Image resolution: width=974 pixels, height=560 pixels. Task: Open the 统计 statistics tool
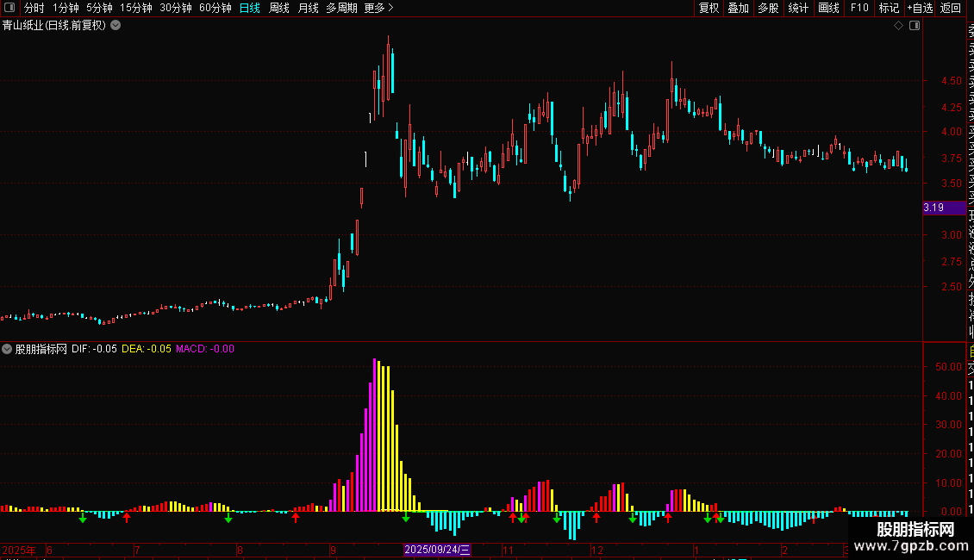(x=798, y=8)
